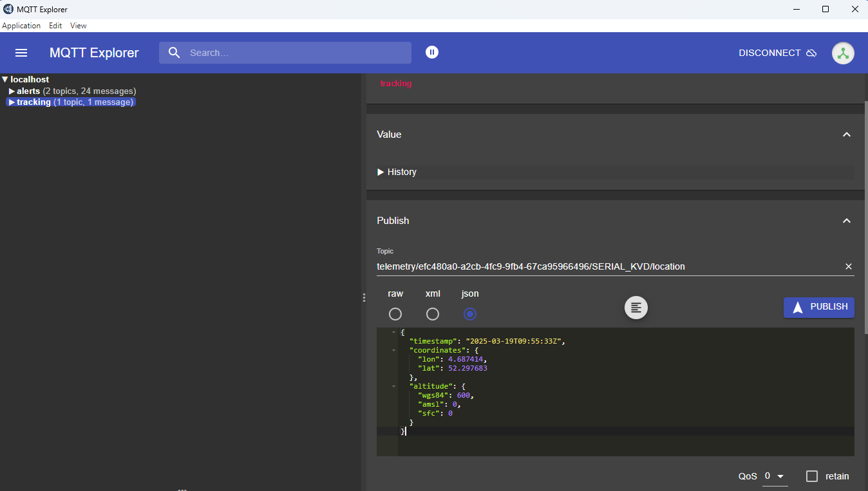This screenshot has width=868, height=491.
Task: Open the Edit menu
Action: coord(55,26)
